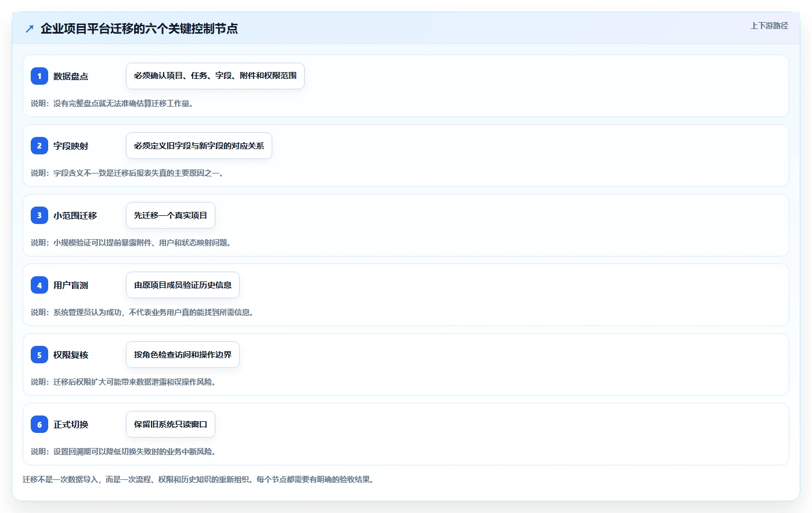This screenshot has width=812, height=513.
Task: Click the number 5 badge for 权限复核
Action: 39,355
